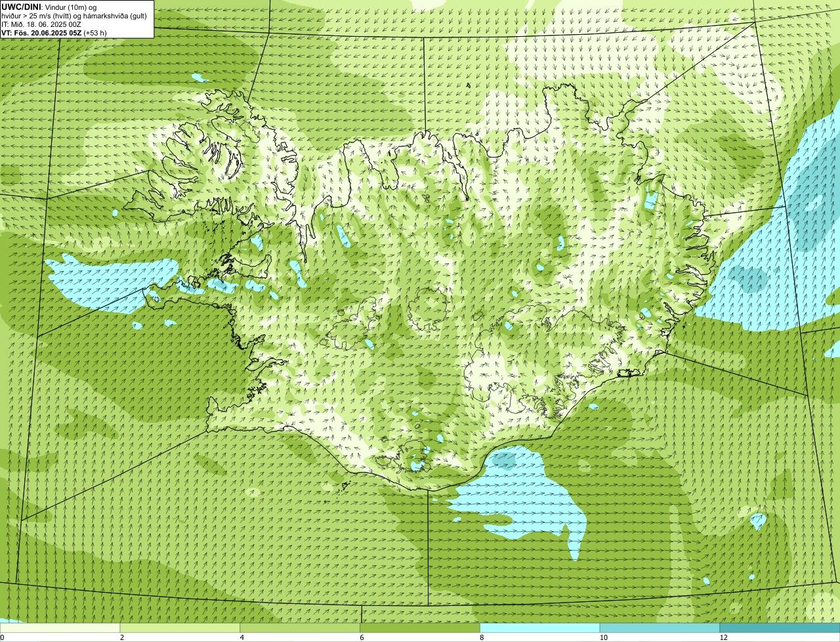The image size is (840, 642).
Task: Select the 8–10 m/s light cyan legend segment
Action: (540, 628)
